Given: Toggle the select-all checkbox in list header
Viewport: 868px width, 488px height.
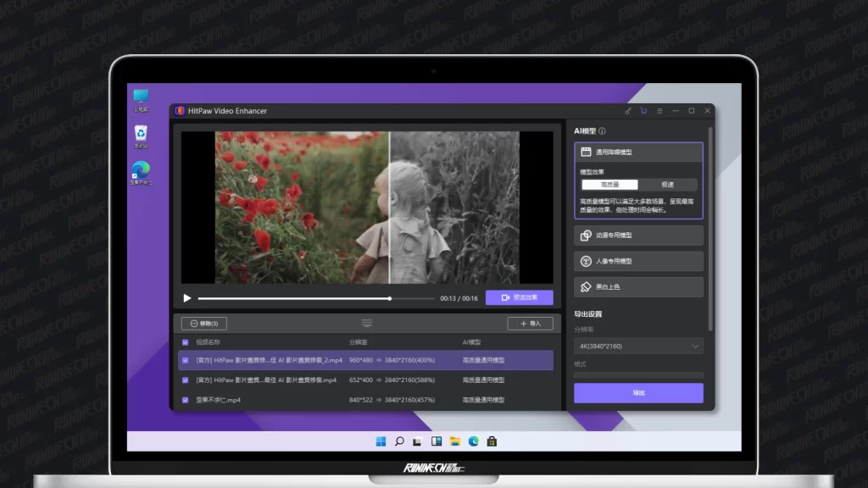Looking at the screenshot, I should pyautogui.click(x=186, y=342).
